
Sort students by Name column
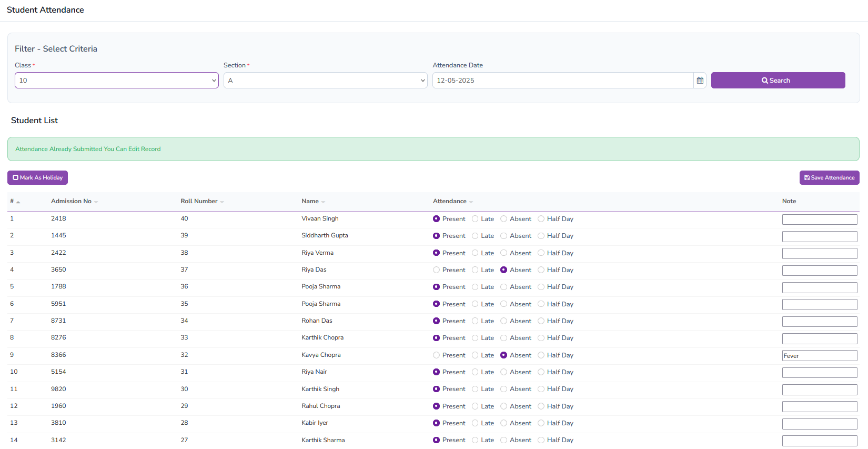310,201
